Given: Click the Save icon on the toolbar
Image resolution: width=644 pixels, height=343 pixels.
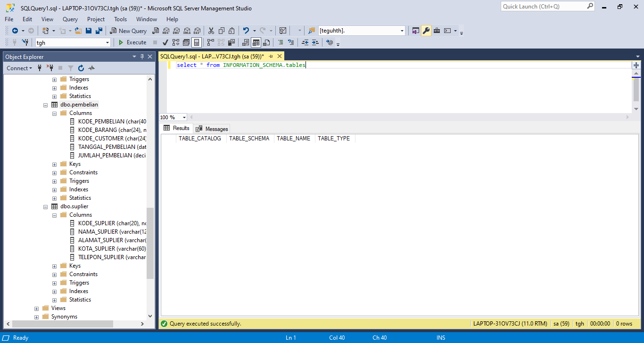Looking at the screenshot, I should pyautogui.click(x=89, y=30).
